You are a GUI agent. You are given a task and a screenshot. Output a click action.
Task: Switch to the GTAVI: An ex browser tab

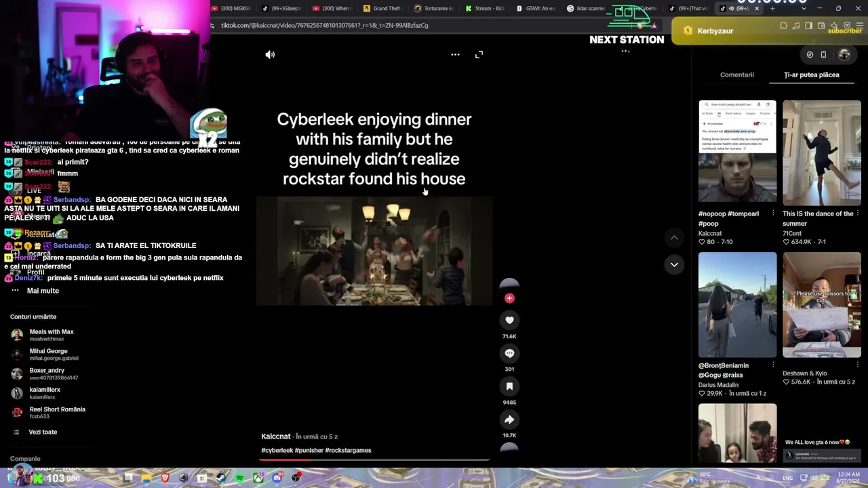tap(535, 8)
